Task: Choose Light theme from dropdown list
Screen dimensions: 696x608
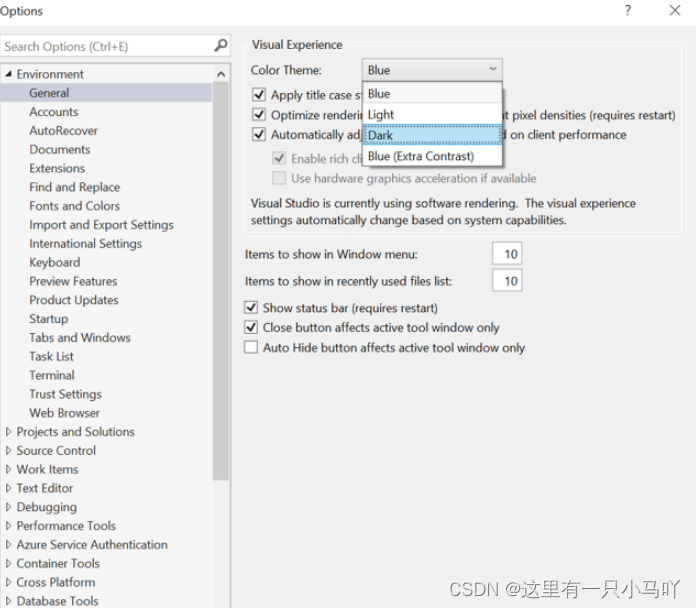Action: pyautogui.click(x=432, y=114)
